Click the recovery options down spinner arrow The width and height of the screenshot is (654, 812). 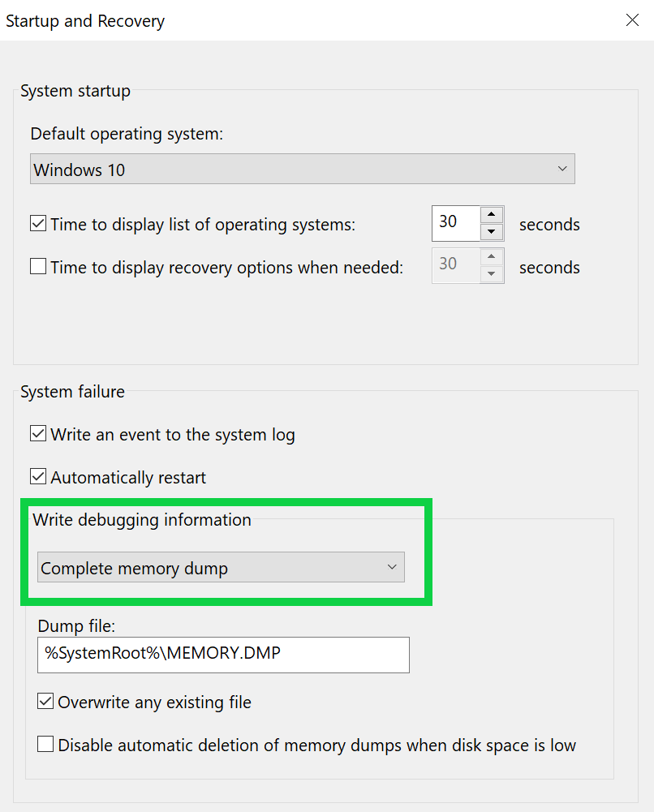[x=492, y=275]
